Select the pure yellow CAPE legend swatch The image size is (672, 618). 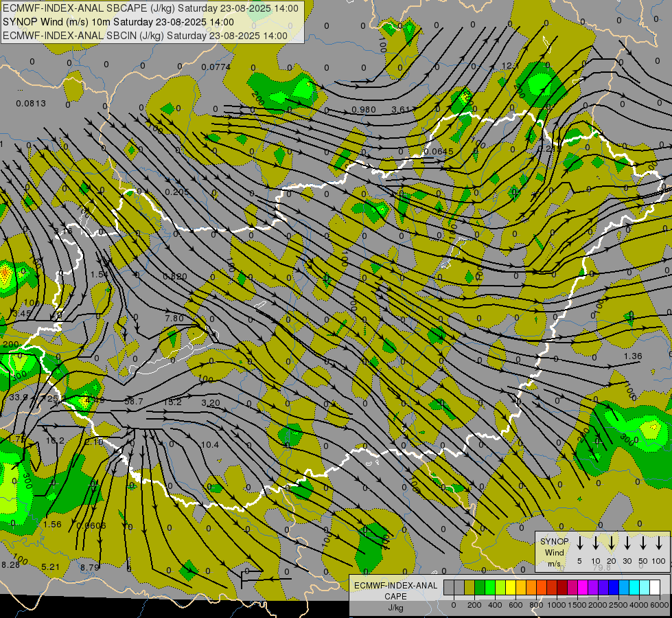click(x=511, y=587)
